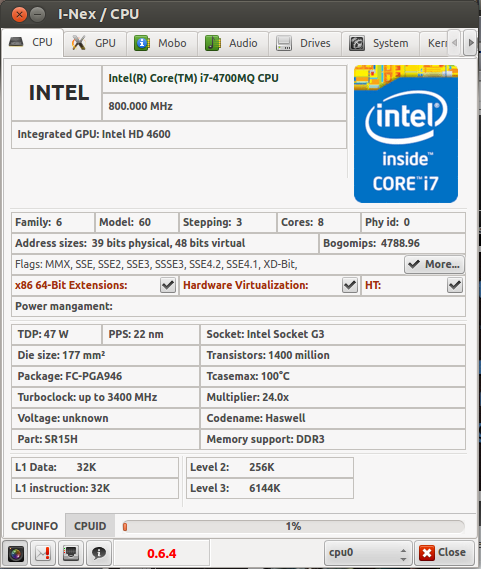This screenshot has width=481, height=569.
Task: Click the green sound card icon on Audio tab
Action: tap(213, 43)
